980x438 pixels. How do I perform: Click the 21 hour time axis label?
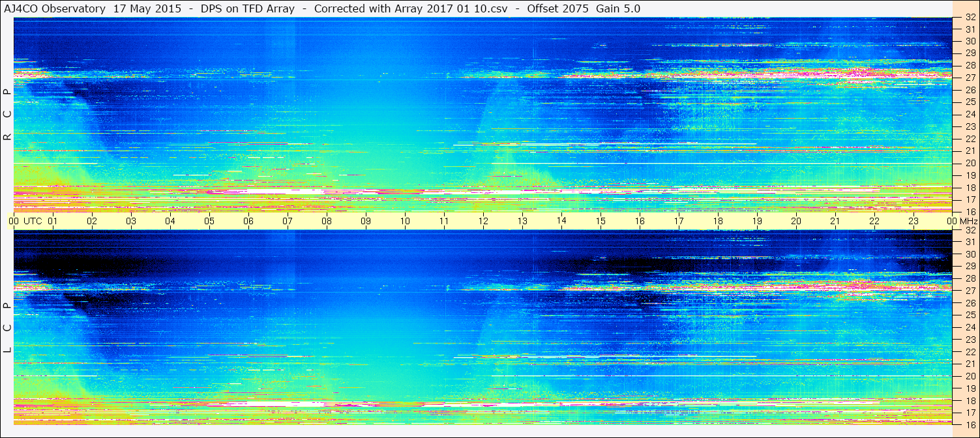pos(835,221)
